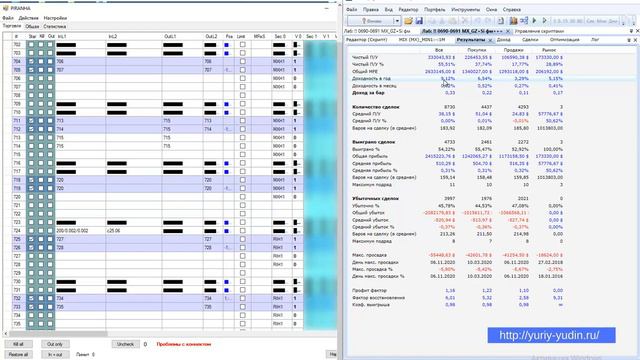Open file with the folder icon in TSLab toolbar
640x360 pixels.
click(x=408, y=21)
